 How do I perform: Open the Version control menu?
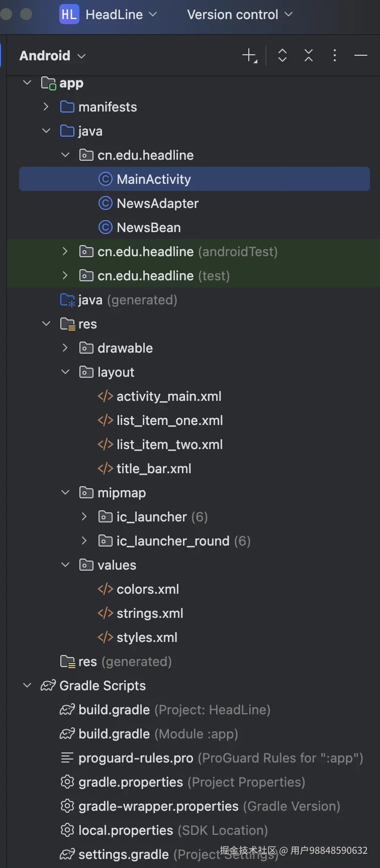click(x=239, y=15)
